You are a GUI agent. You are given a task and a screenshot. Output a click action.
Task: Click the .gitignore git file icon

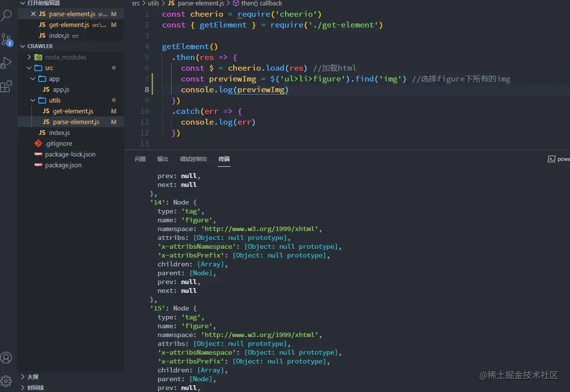38,143
